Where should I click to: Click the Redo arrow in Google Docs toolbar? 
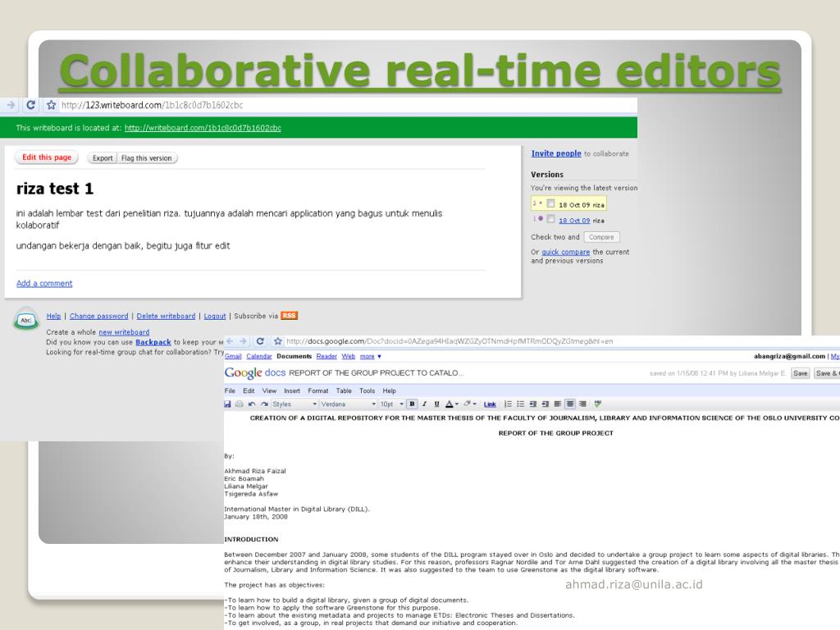point(264,404)
